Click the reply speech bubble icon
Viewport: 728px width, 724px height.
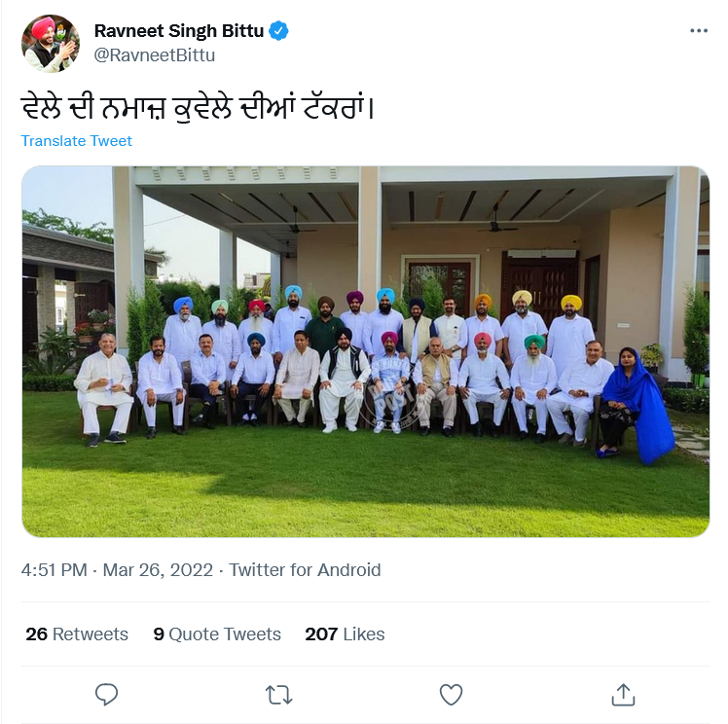point(106,695)
